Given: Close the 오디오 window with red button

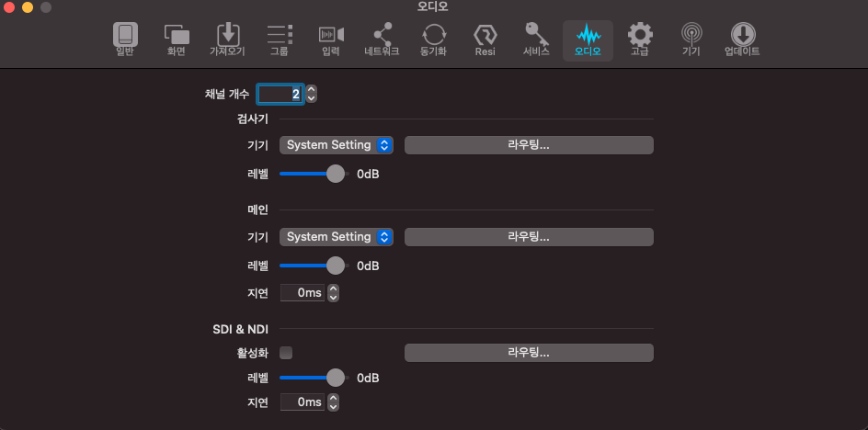Looking at the screenshot, I should 9,7.
